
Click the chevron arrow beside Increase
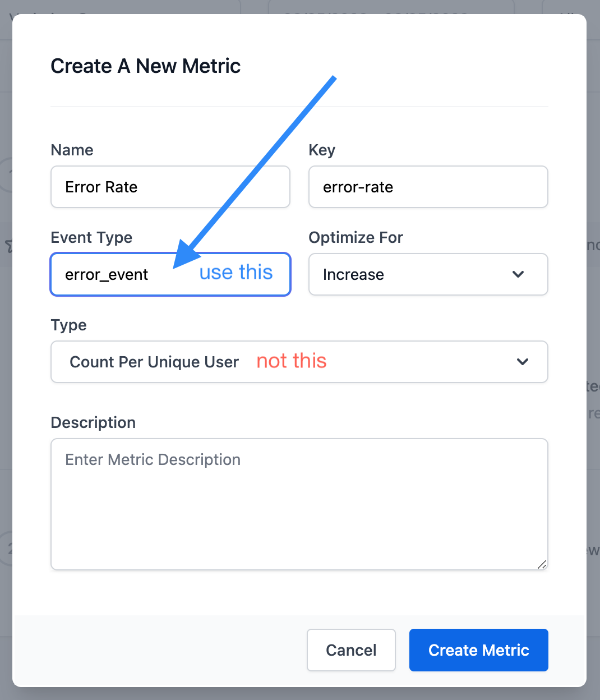[518, 274]
